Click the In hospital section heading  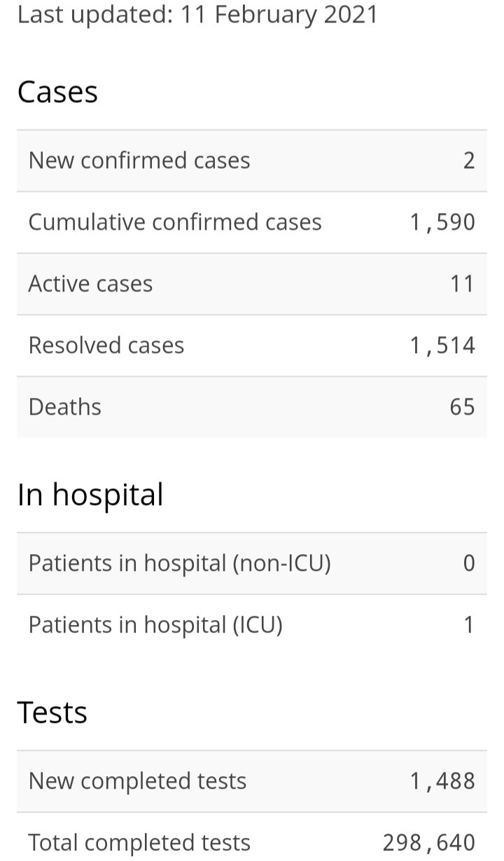click(90, 495)
